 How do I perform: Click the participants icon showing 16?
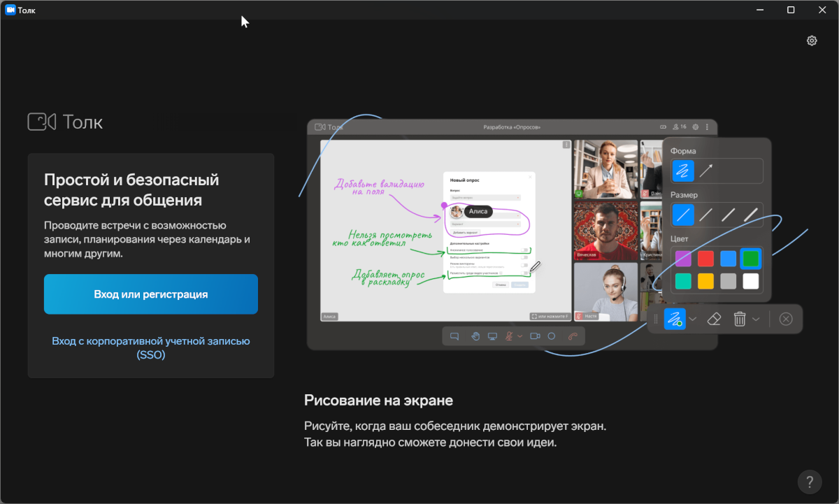coord(680,127)
